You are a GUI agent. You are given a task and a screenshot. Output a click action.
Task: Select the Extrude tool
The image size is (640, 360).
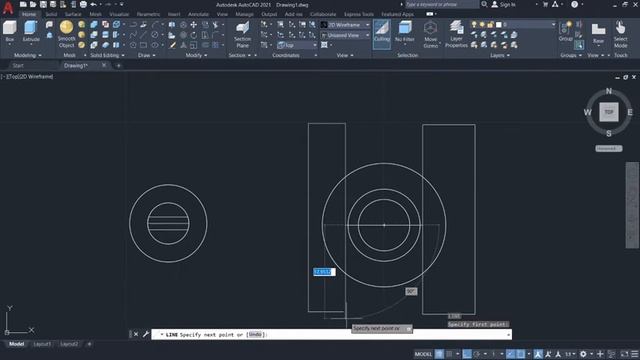31,31
